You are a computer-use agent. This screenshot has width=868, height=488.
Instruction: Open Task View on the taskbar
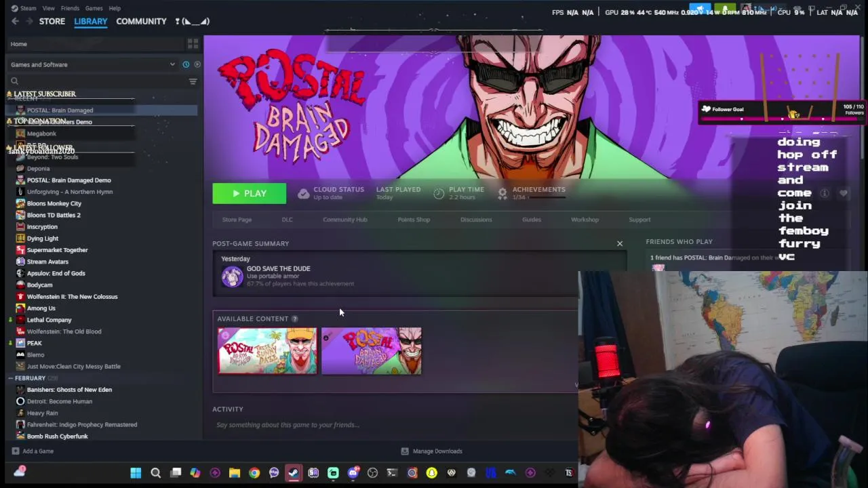click(x=176, y=473)
